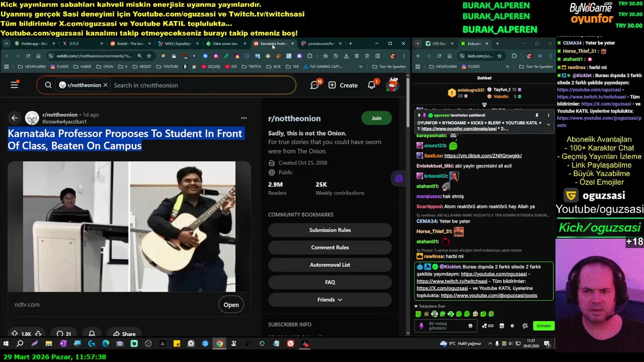
Task: Open Google Chrome from taskbar
Action: (219, 344)
